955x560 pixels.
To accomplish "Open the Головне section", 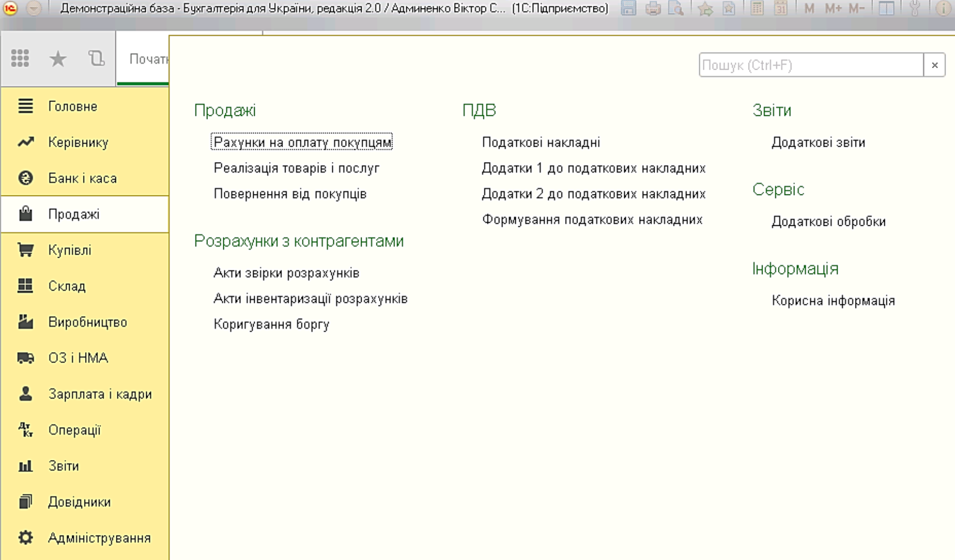I will pos(85,106).
